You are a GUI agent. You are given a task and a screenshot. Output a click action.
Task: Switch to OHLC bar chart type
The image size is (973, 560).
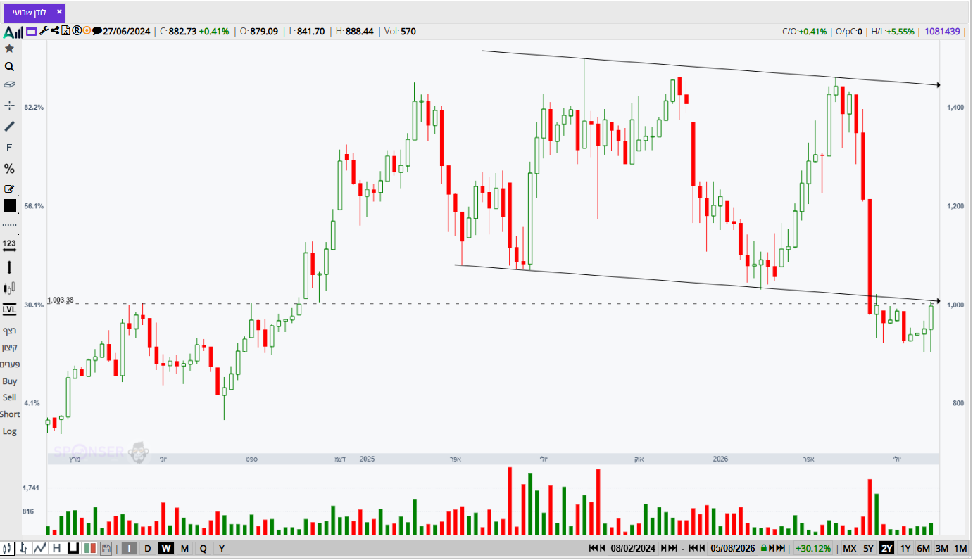(x=24, y=548)
